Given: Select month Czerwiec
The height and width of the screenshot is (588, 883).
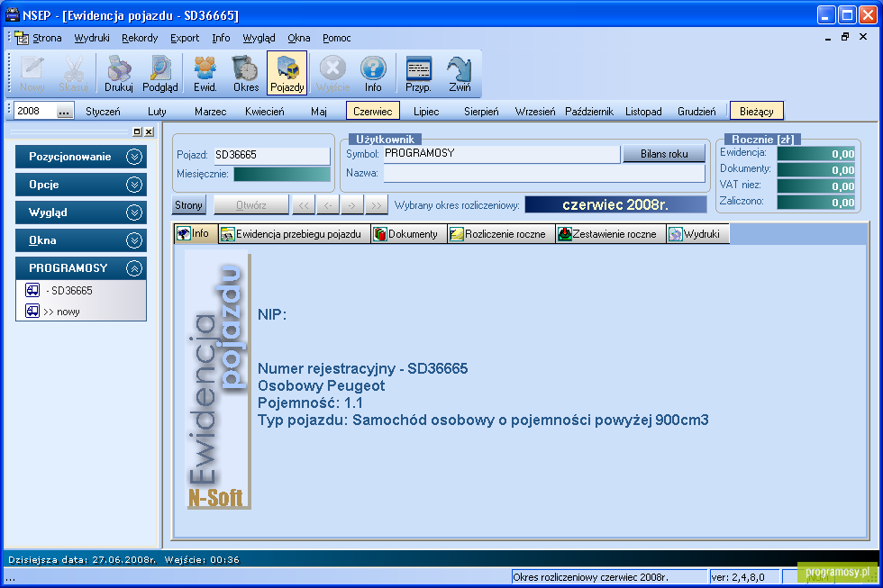Looking at the screenshot, I should (373, 111).
